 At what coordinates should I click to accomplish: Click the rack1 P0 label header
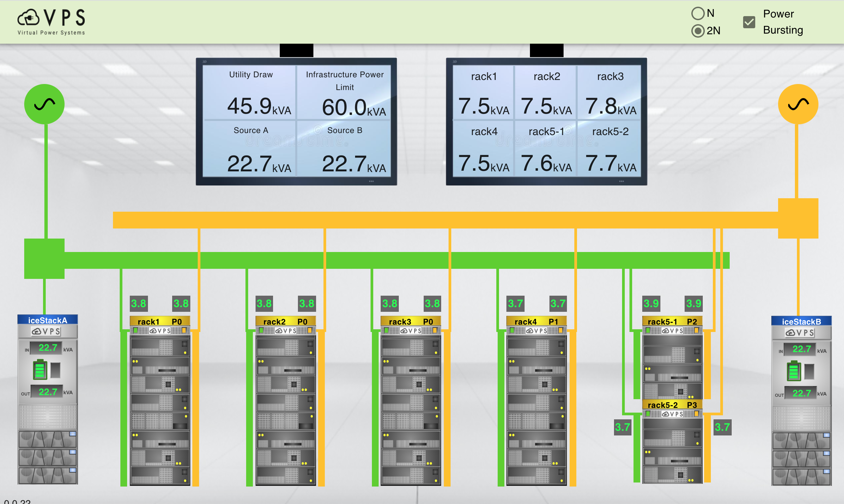(x=160, y=321)
